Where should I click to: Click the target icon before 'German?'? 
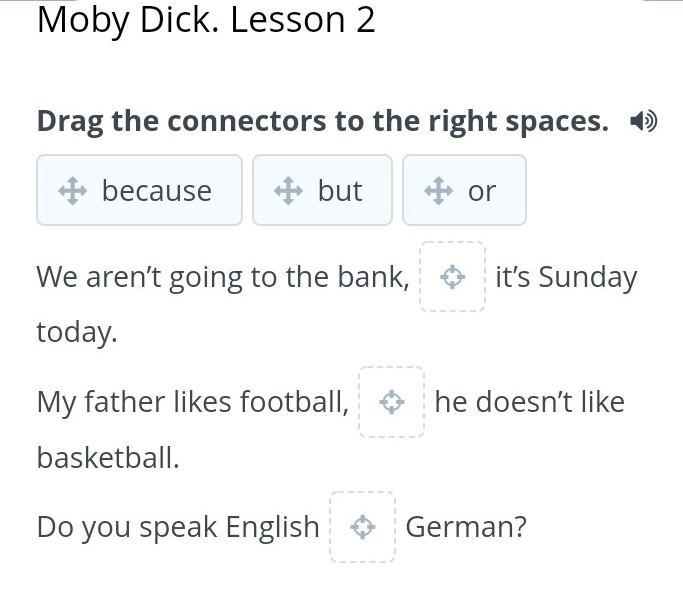362,527
